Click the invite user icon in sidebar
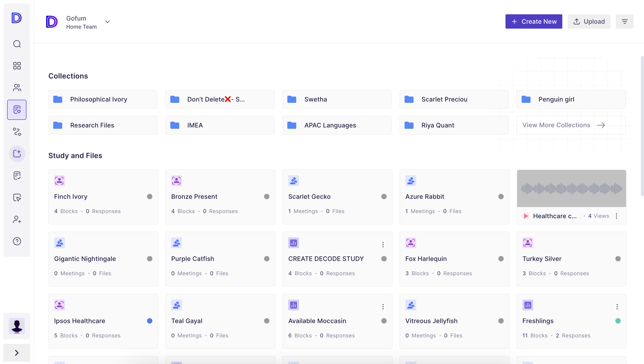Viewport: 644px width, 364px height. (x=17, y=220)
